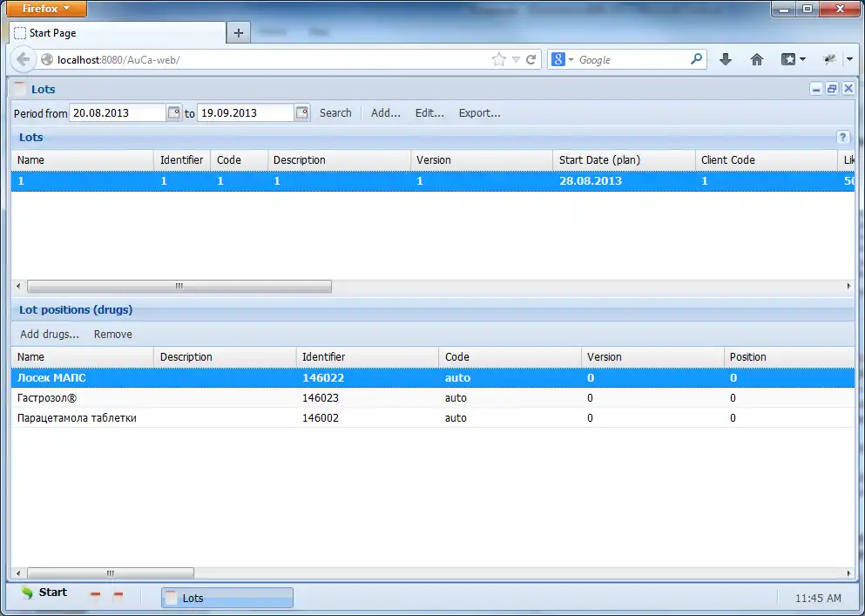Click the Lots window title icon
Image resolution: width=865 pixels, height=616 pixels.
click(20, 89)
